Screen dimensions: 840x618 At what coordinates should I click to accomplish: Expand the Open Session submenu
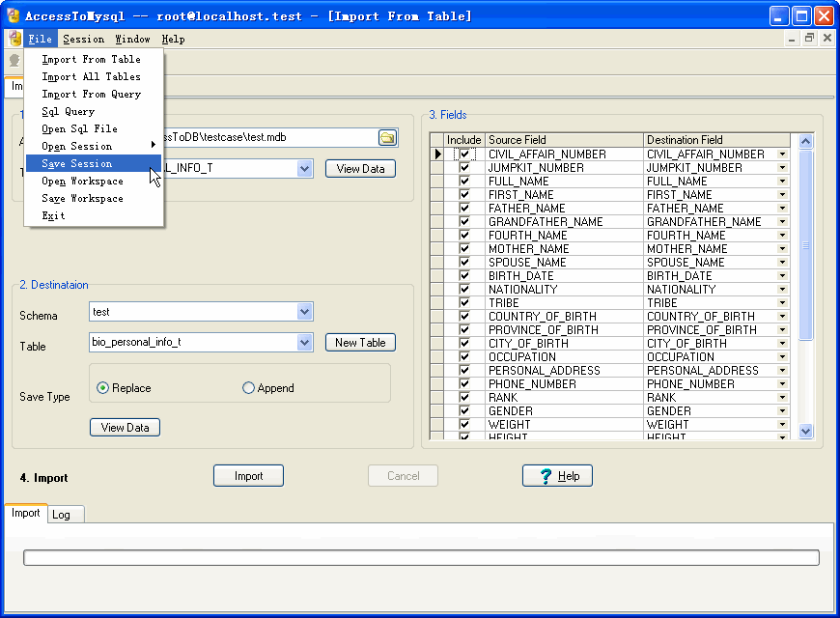pyautogui.click(x=94, y=147)
